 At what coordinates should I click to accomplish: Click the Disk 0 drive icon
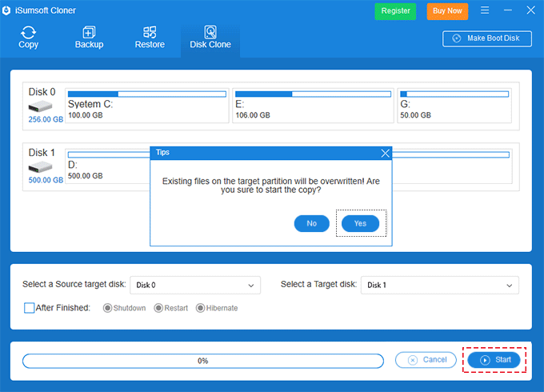[40, 106]
